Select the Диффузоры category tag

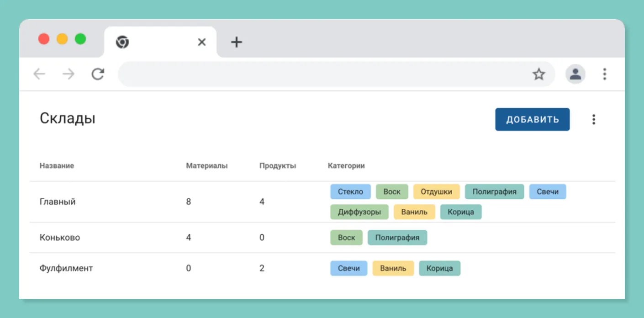pyautogui.click(x=359, y=212)
